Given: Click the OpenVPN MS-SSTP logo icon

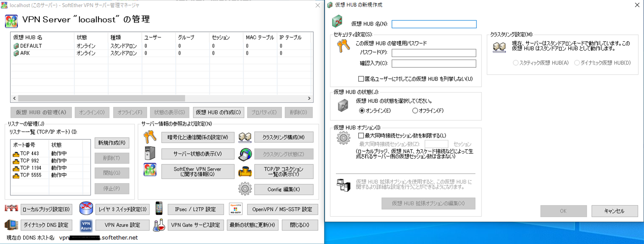Looking at the screenshot, I should pos(235,209).
